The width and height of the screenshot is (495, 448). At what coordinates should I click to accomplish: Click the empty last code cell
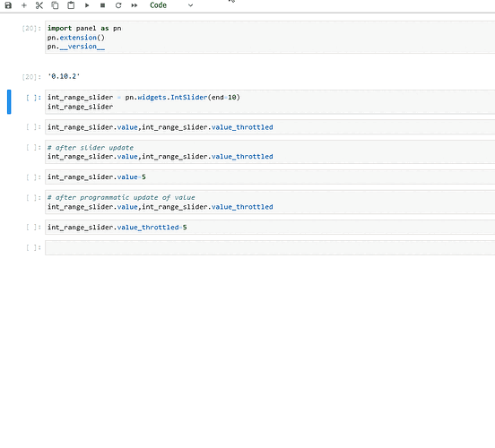pyautogui.click(x=270, y=247)
